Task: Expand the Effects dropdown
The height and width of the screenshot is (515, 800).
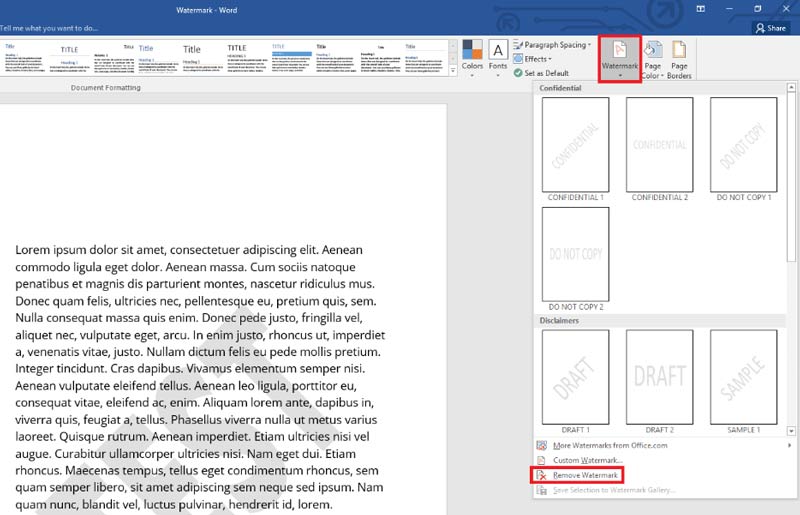Action: coord(533,59)
